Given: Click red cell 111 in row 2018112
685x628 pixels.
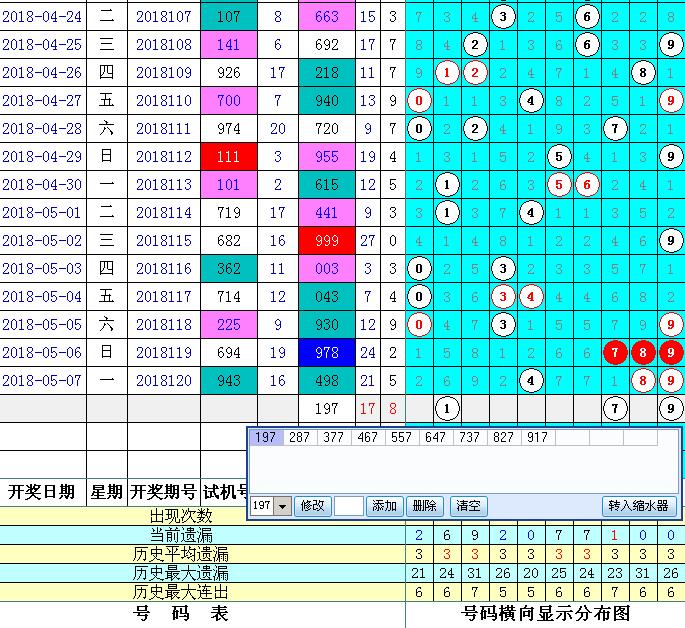Looking at the screenshot, I should click(x=228, y=156).
